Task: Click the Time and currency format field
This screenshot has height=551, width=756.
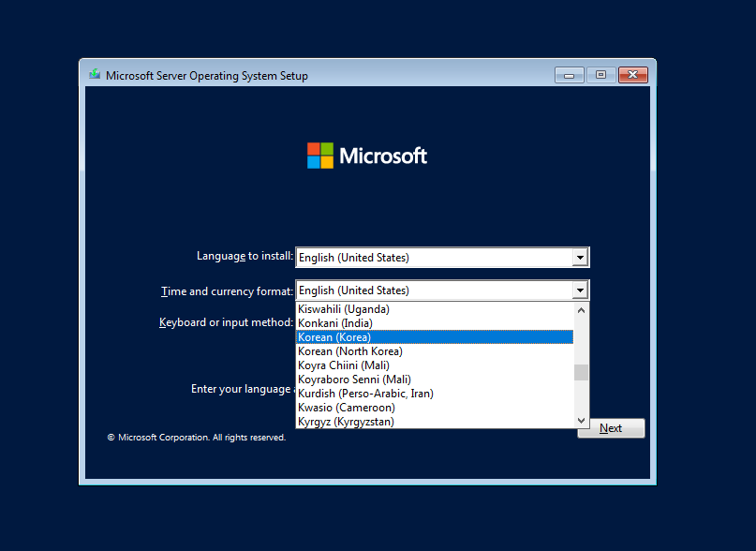Action: click(x=442, y=290)
